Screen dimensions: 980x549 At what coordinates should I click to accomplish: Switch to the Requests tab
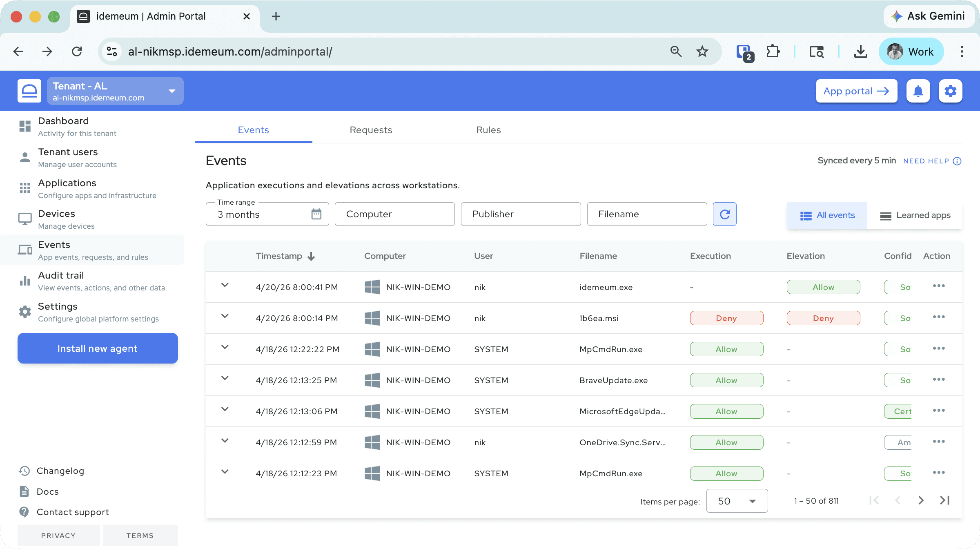(x=371, y=130)
